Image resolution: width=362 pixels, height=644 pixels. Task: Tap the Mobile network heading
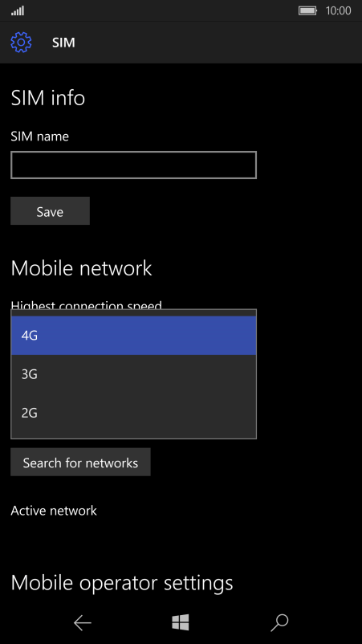[x=81, y=268]
